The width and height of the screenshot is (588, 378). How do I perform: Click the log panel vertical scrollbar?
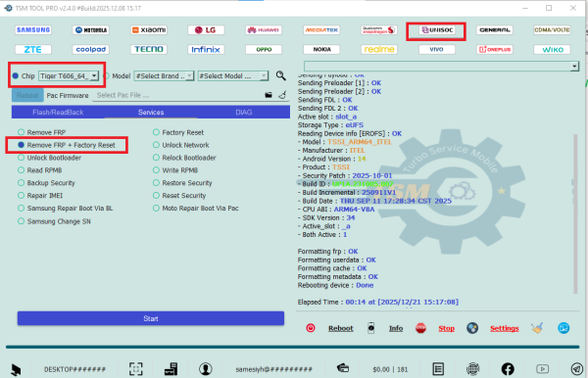click(575, 213)
